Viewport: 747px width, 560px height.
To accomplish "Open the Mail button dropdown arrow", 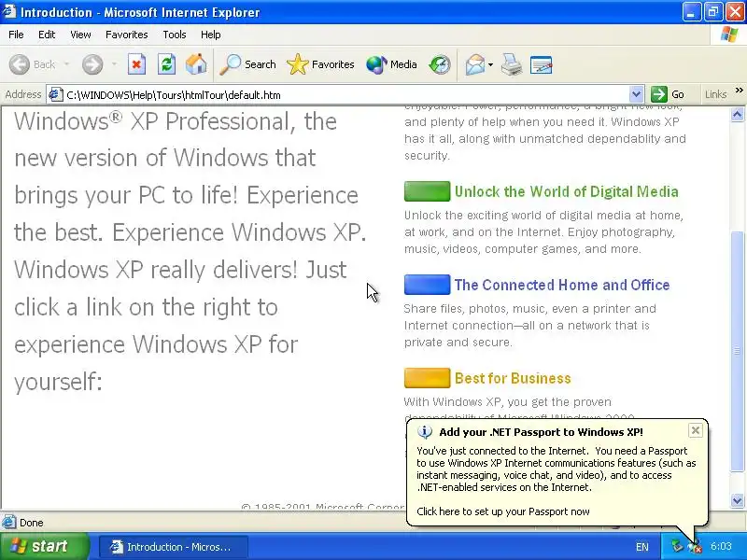I will pyautogui.click(x=491, y=64).
